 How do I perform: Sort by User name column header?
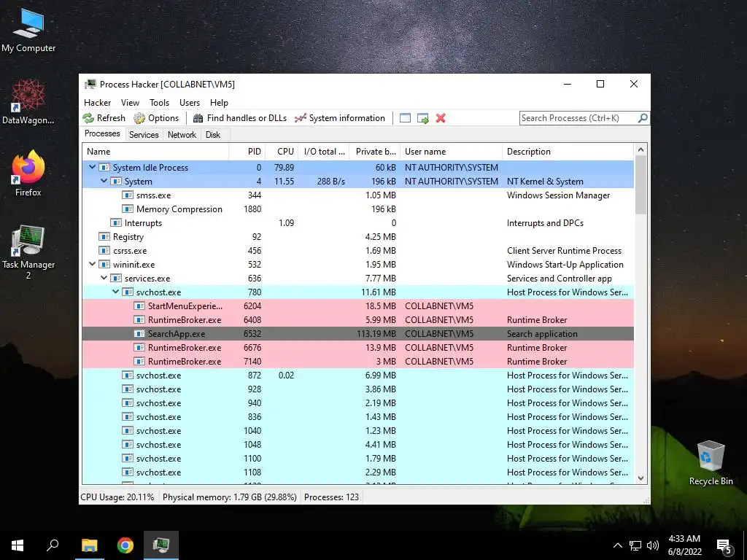tap(451, 152)
